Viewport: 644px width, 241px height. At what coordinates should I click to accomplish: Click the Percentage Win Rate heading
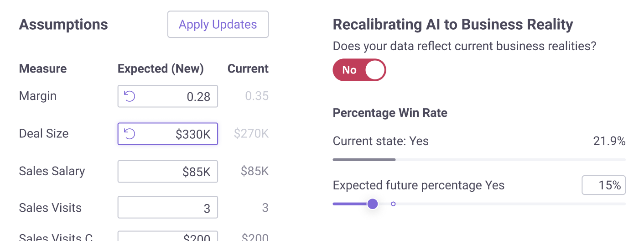pos(390,113)
